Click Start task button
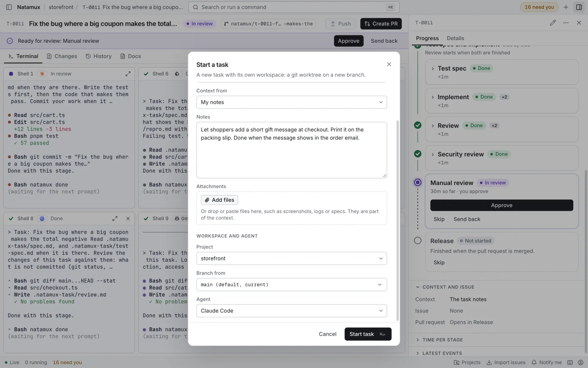Screen dimensions: 588x368 click(368, 334)
